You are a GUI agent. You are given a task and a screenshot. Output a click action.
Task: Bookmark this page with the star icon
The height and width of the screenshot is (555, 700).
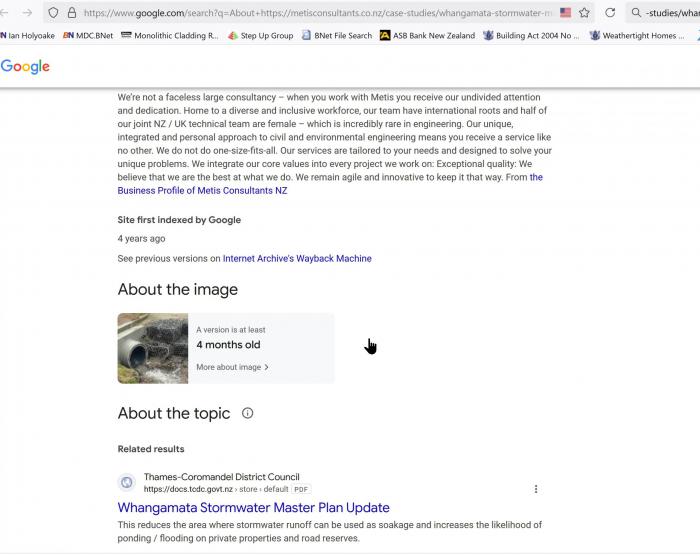(x=584, y=13)
